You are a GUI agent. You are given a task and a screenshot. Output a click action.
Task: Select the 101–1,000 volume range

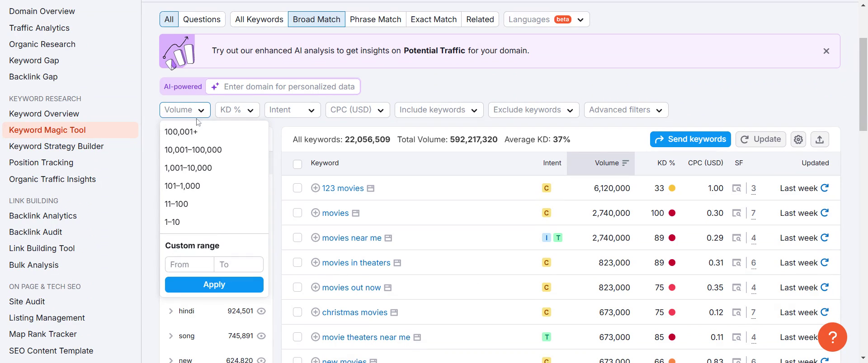[214, 186]
